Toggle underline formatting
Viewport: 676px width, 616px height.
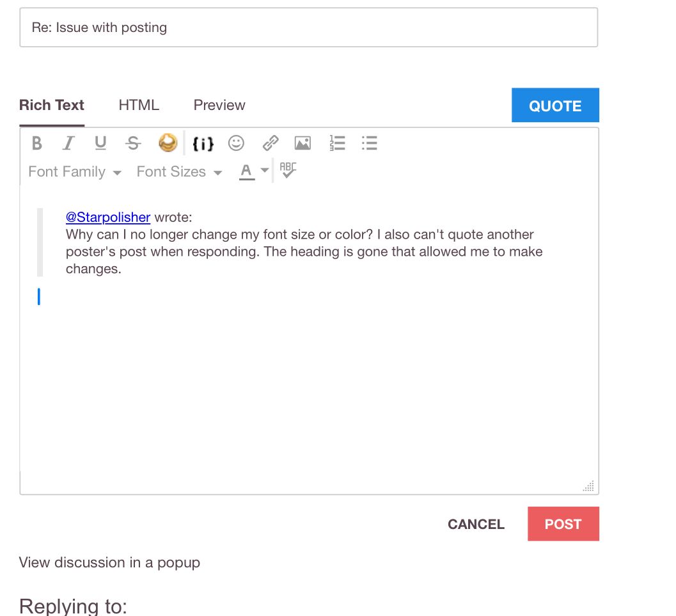[x=100, y=143]
